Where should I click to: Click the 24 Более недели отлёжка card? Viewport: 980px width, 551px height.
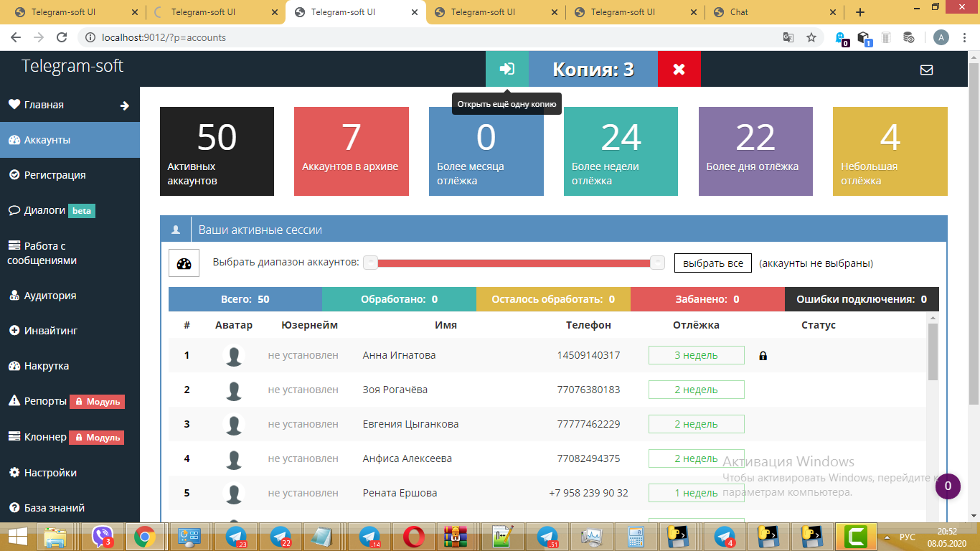(x=621, y=151)
